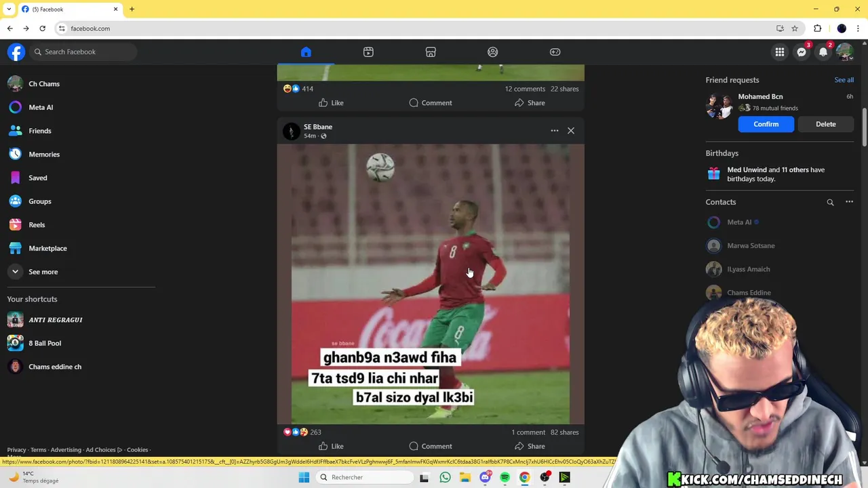
Task: Open Discord from the taskbar
Action: click(485, 477)
